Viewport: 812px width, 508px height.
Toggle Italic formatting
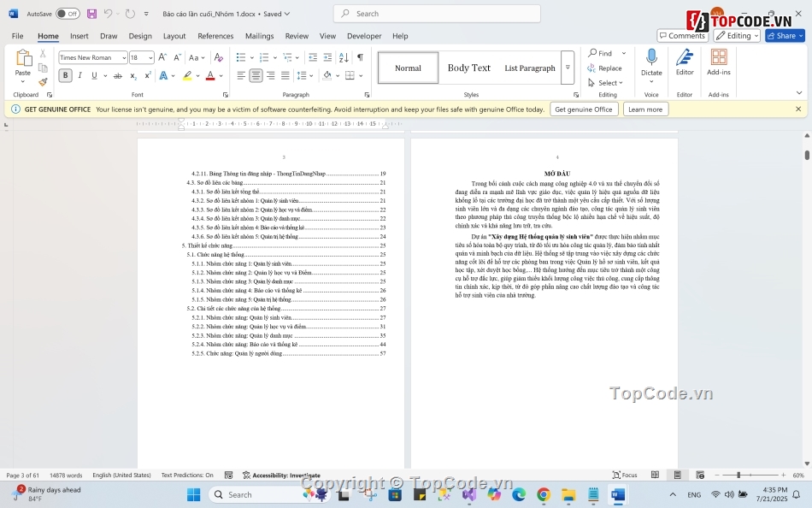80,76
